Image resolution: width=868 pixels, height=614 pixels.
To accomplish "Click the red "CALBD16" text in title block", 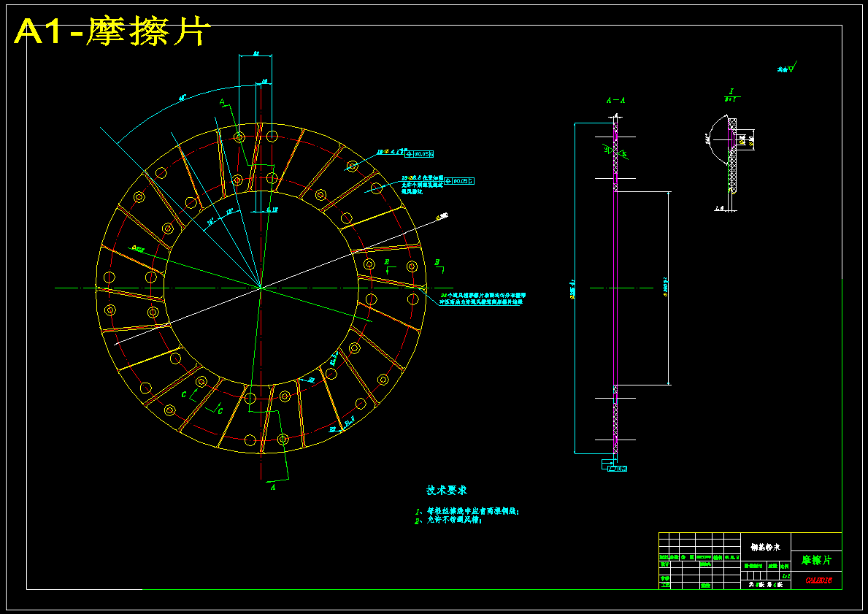I will coord(818,580).
